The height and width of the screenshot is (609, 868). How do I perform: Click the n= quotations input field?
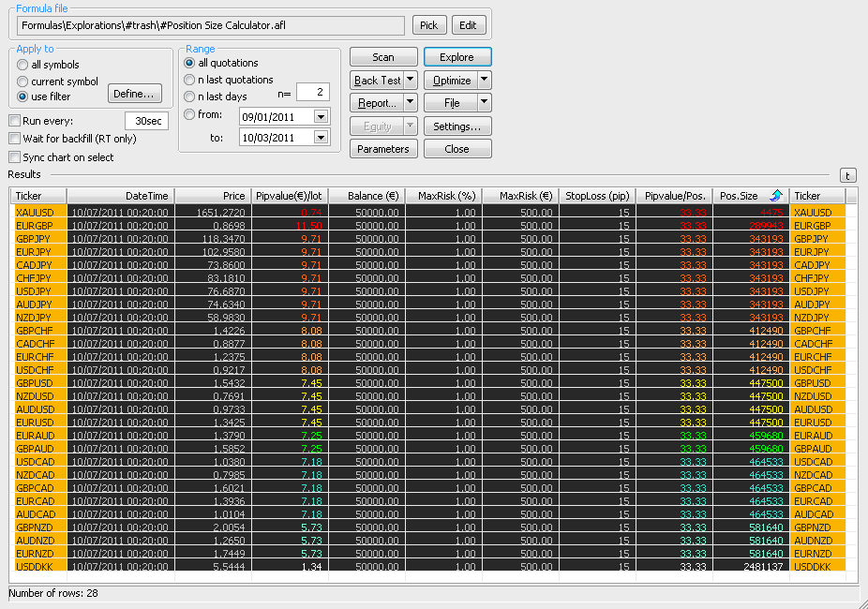pos(312,92)
